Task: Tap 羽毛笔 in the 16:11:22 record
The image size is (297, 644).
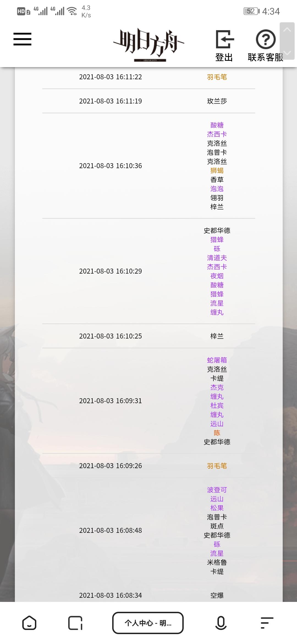Action: click(217, 77)
